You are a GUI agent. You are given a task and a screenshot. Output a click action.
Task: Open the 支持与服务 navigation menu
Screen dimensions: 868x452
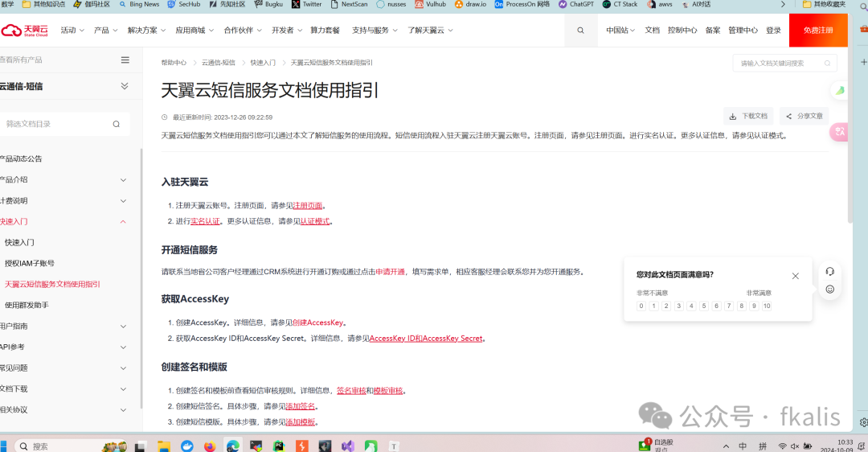[x=375, y=31]
